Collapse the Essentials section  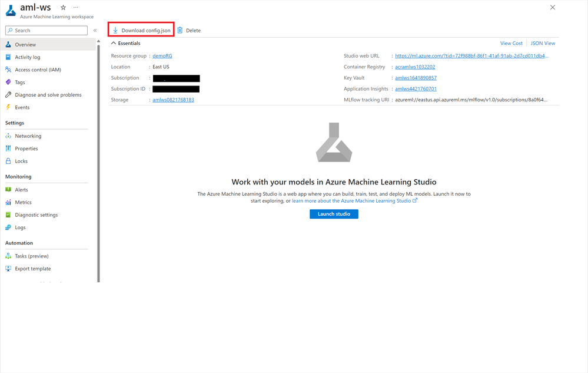pyautogui.click(x=125, y=44)
